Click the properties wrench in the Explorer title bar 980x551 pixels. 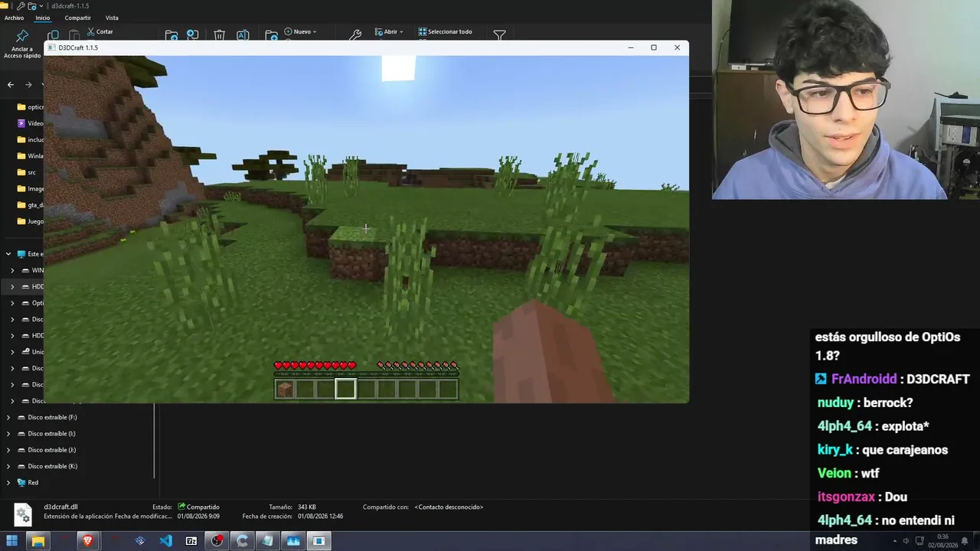(21, 6)
